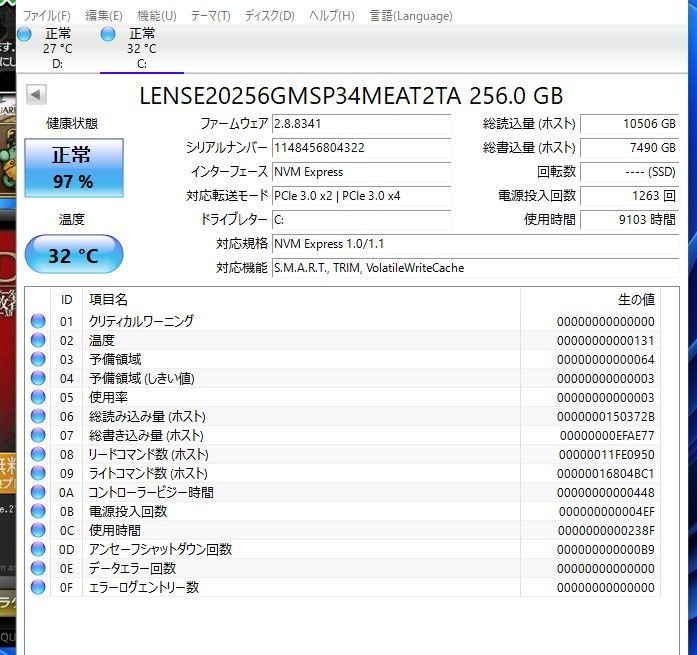This screenshot has height=655, width=697.
Task: Click status orb of 03 予備領域 row
Action: 38,359
